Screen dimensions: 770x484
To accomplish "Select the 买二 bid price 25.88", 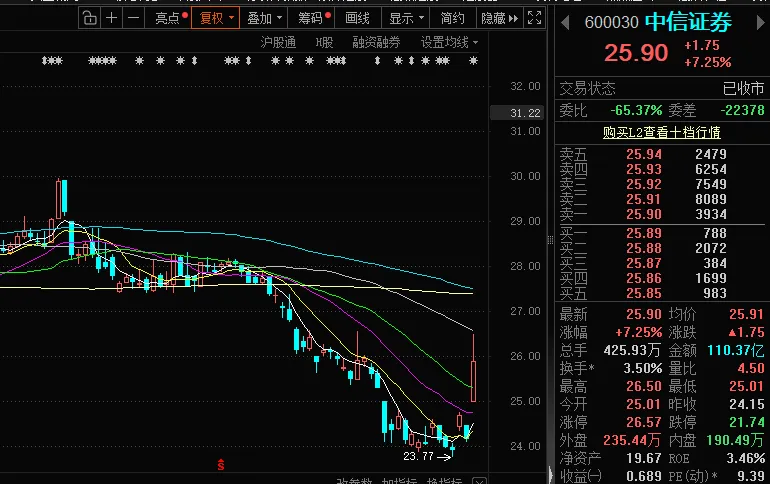I will click(644, 248).
